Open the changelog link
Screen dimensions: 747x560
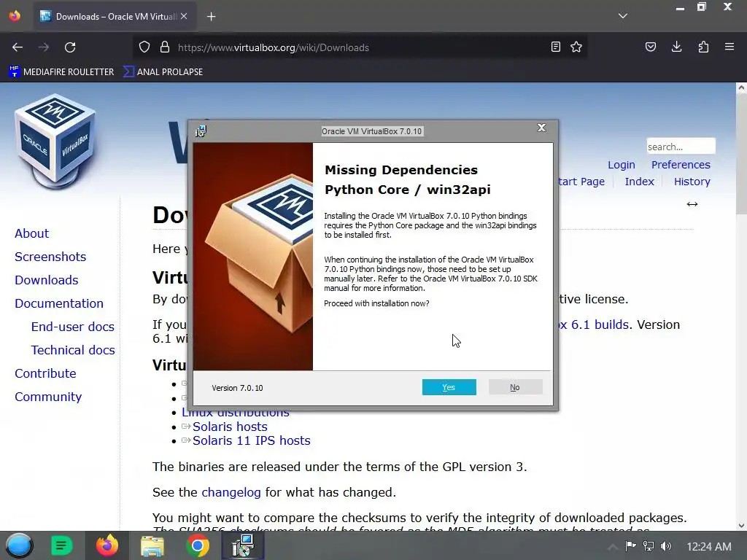231,492
